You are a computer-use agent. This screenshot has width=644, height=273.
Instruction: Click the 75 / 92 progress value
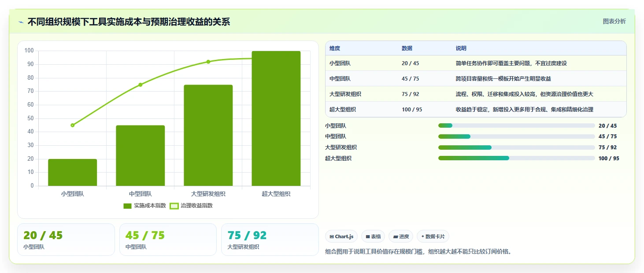pos(608,148)
